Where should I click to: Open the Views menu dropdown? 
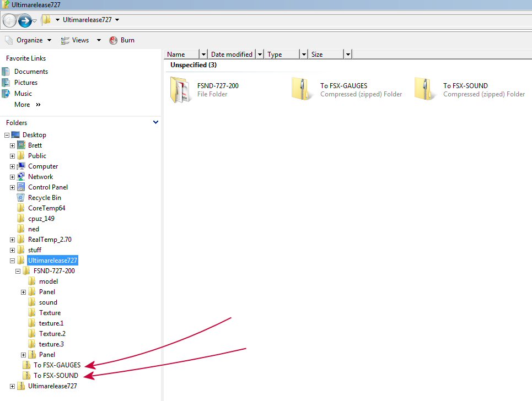click(99, 40)
